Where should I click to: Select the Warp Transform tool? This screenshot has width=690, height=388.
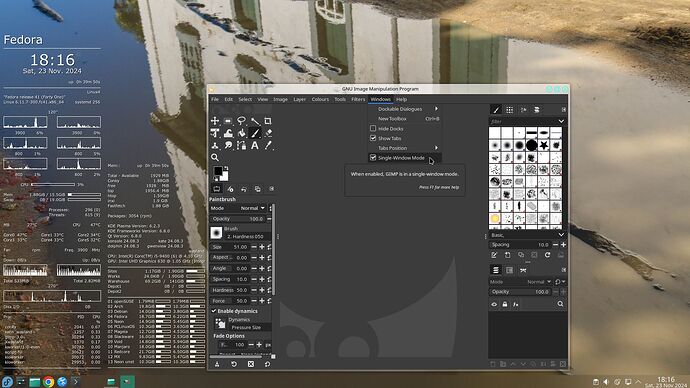pyautogui.click(x=228, y=133)
